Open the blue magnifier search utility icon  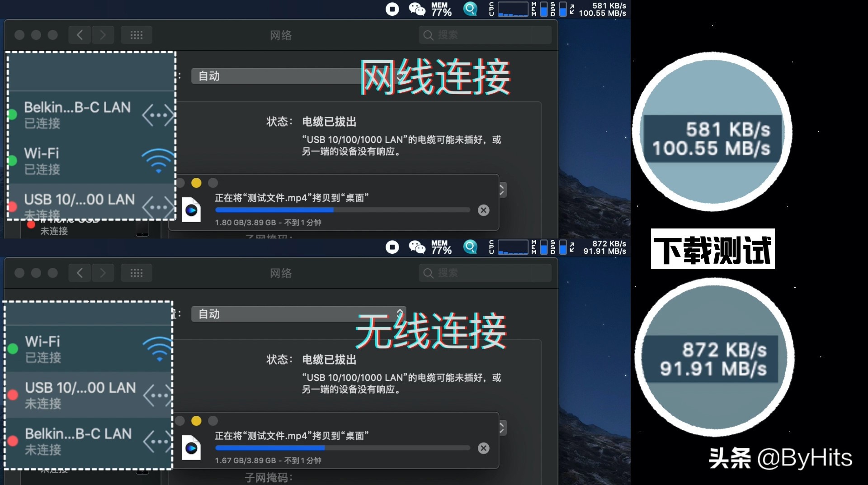click(470, 9)
